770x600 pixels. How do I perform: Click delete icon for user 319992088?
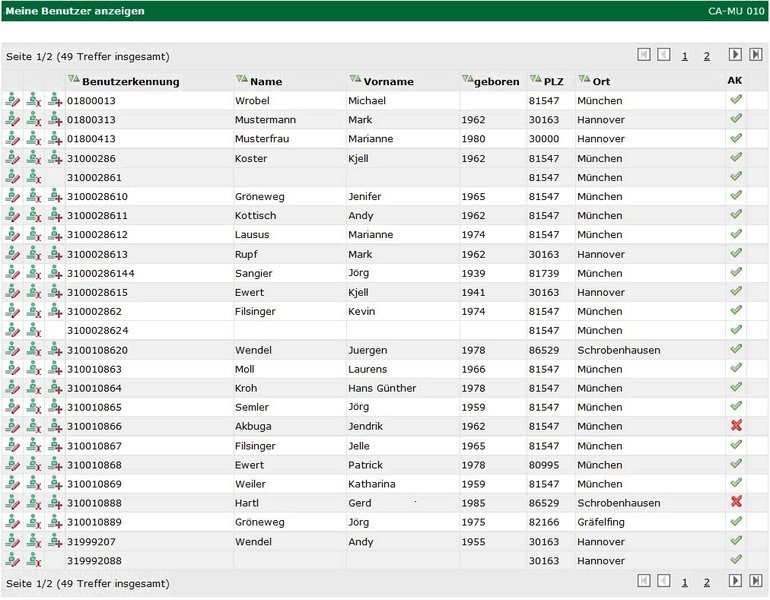point(34,561)
